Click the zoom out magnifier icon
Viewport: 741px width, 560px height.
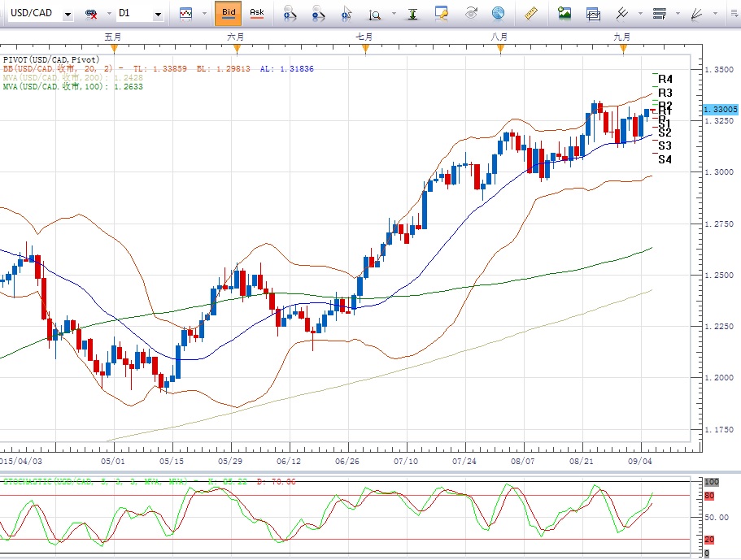point(317,13)
